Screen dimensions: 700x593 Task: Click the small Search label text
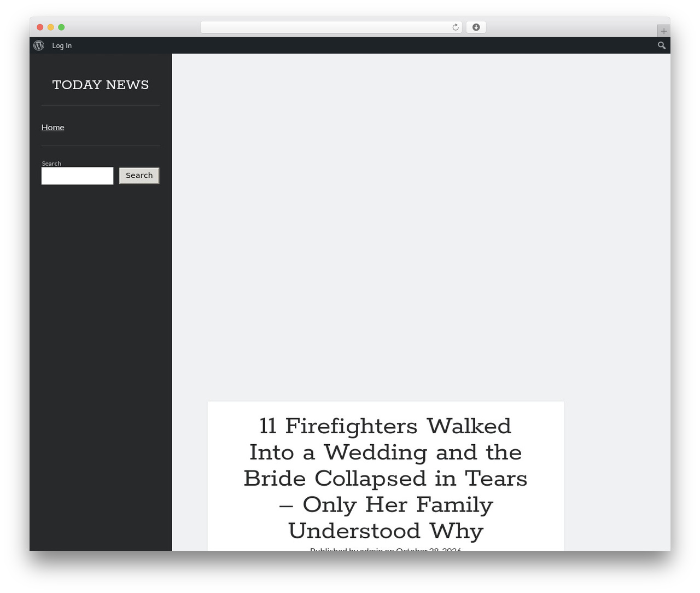(51, 164)
